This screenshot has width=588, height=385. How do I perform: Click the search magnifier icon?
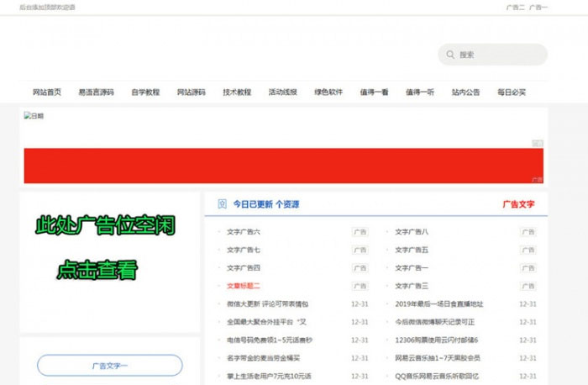point(450,55)
